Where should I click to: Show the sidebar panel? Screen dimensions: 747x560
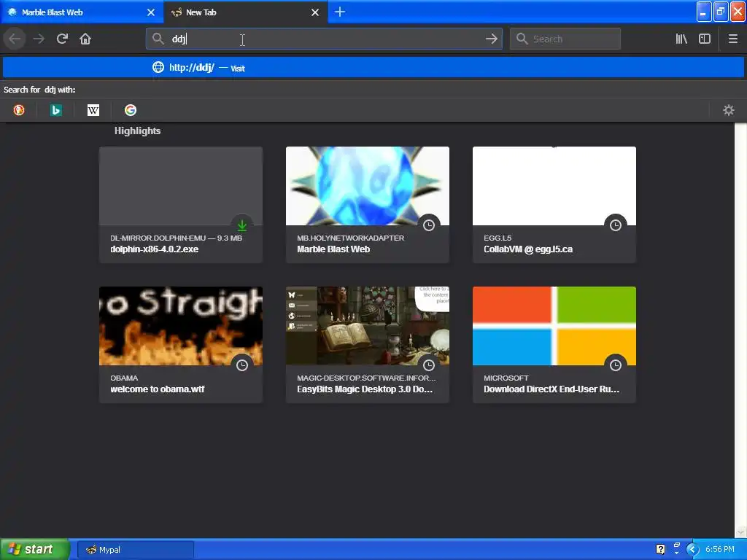[705, 39]
